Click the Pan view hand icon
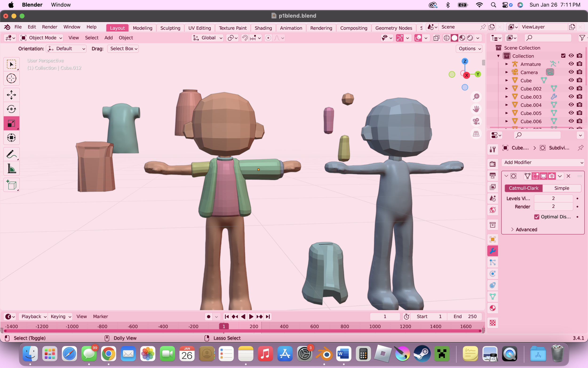The image size is (588, 368). (x=476, y=109)
